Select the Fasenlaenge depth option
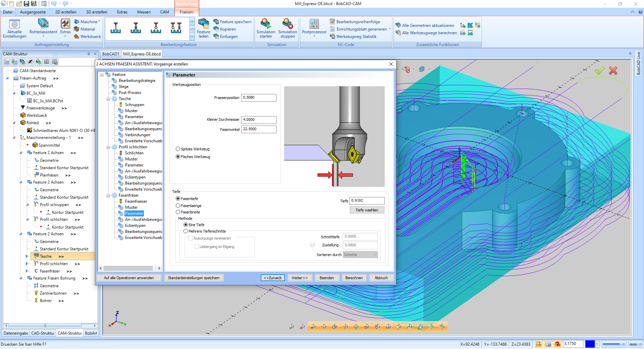The image size is (644, 349). click(x=178, y=206)
